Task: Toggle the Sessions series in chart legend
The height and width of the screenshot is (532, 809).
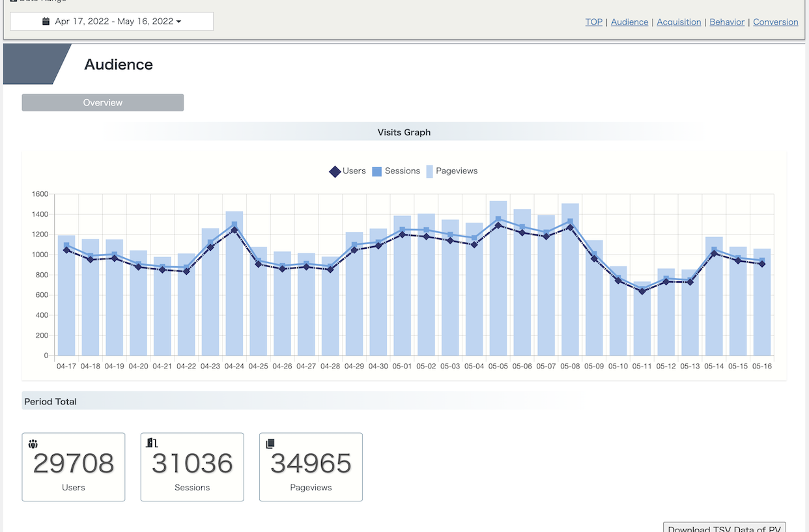Action: click(396, 171)
